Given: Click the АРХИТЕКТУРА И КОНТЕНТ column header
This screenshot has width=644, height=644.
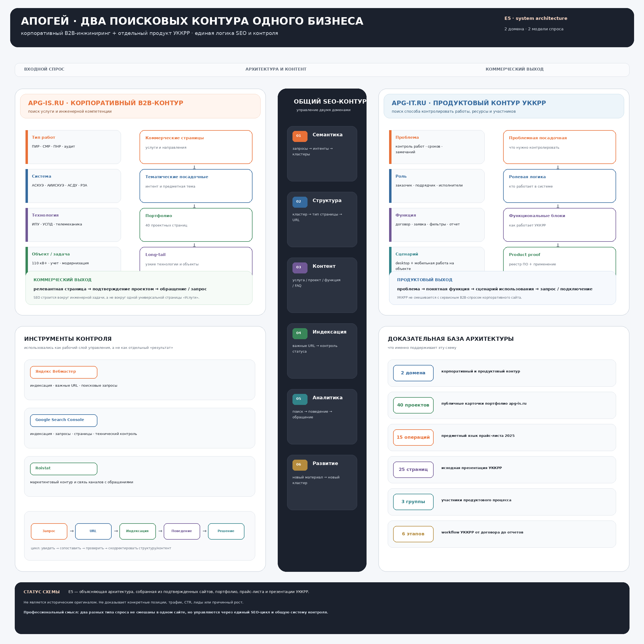Looking at the screenshot, I should [276, 69].
